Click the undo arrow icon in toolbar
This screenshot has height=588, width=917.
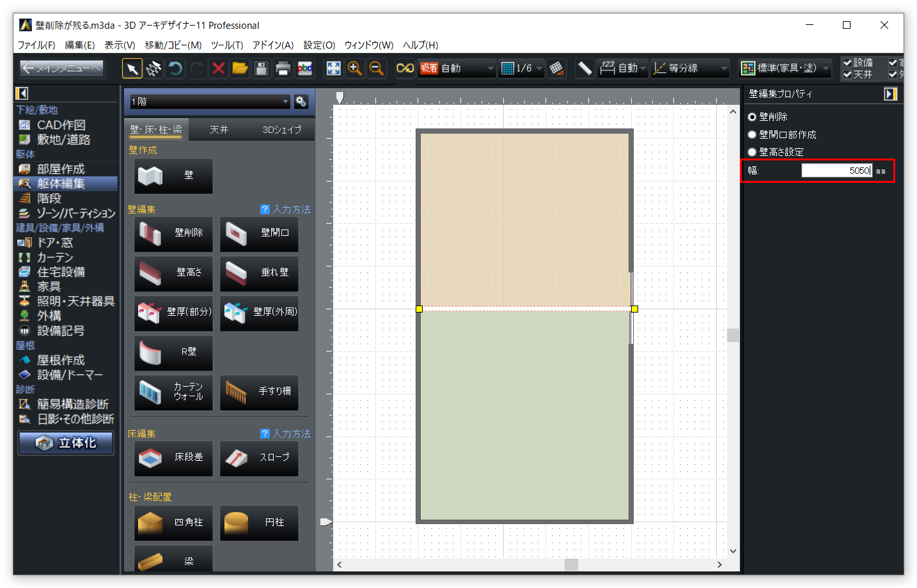coord(175,68)
